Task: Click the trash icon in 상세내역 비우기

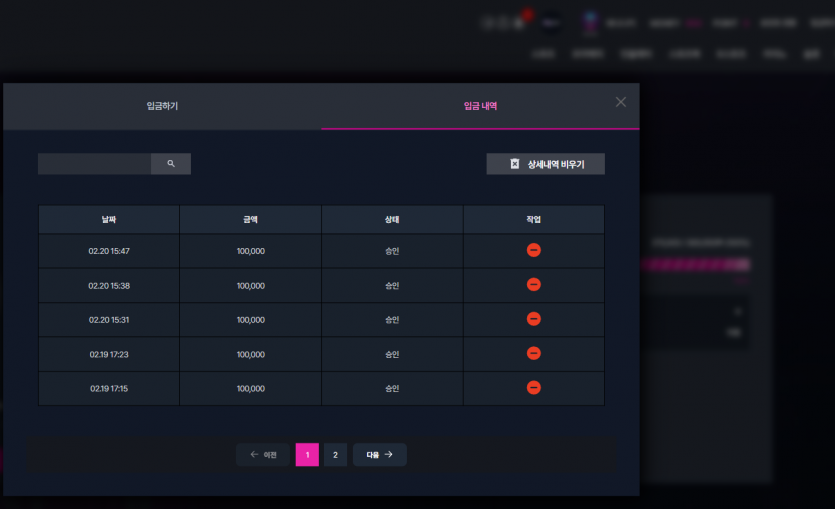Action: click(x=514, y=164)
